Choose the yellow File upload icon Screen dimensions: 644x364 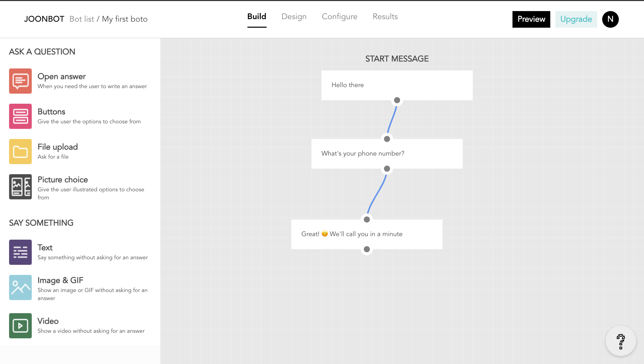coord(20,152)
